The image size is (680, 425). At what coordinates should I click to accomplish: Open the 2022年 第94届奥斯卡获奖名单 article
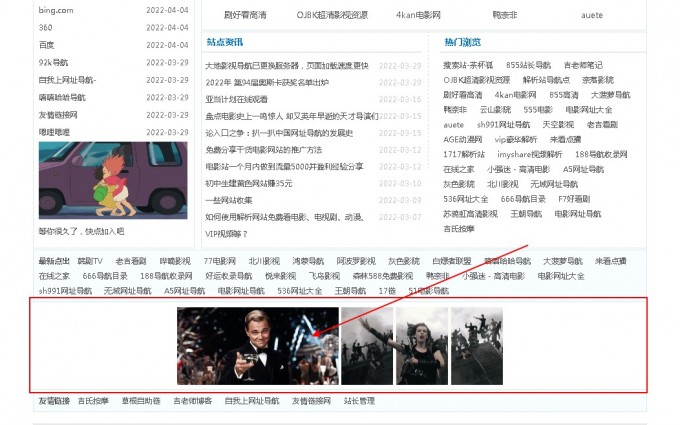(x=267, y=82)
